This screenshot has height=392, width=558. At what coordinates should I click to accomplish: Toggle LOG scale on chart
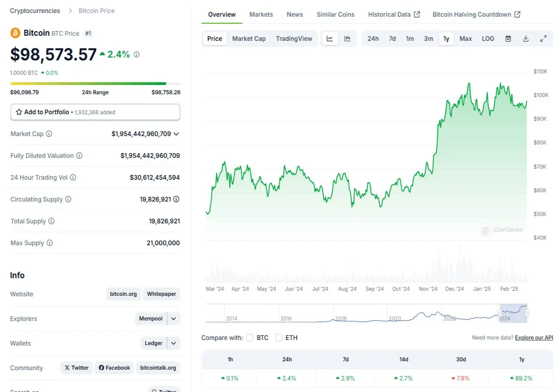click(488, 39)
